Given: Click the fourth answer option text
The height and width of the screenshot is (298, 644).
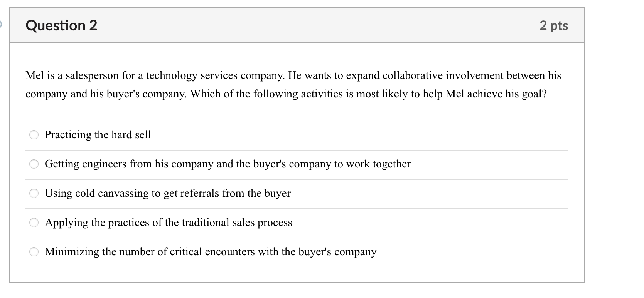Looking at the screenshot, I should pos(169,223).
